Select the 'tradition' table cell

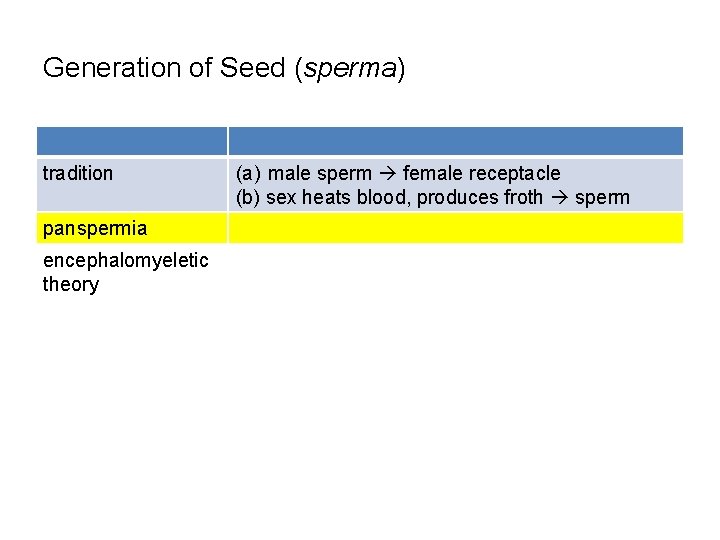click(x=78, y=173)
